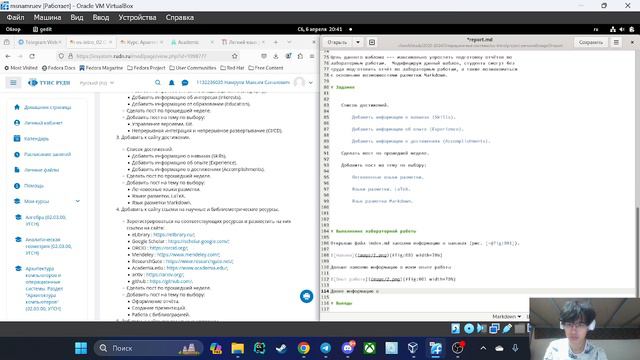This screenshot has width=640, height=360.
Task: Open the ORCID link
Action: (168, 248)
